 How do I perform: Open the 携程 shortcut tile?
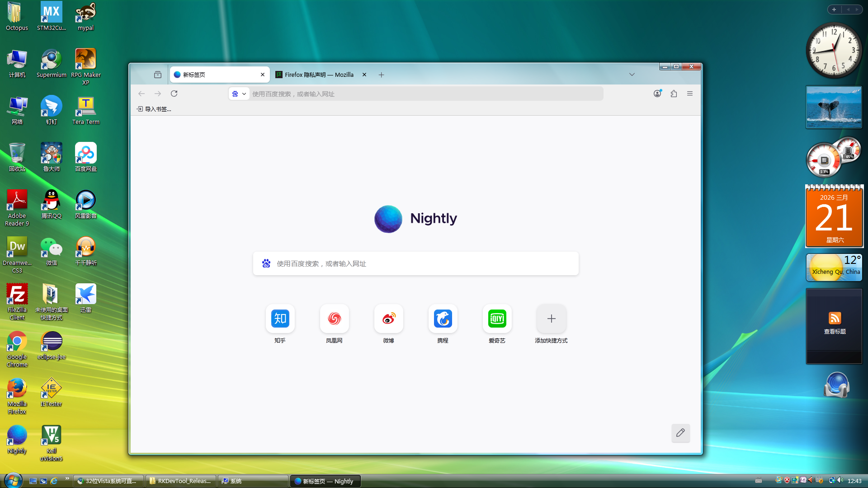pos(443,319)
